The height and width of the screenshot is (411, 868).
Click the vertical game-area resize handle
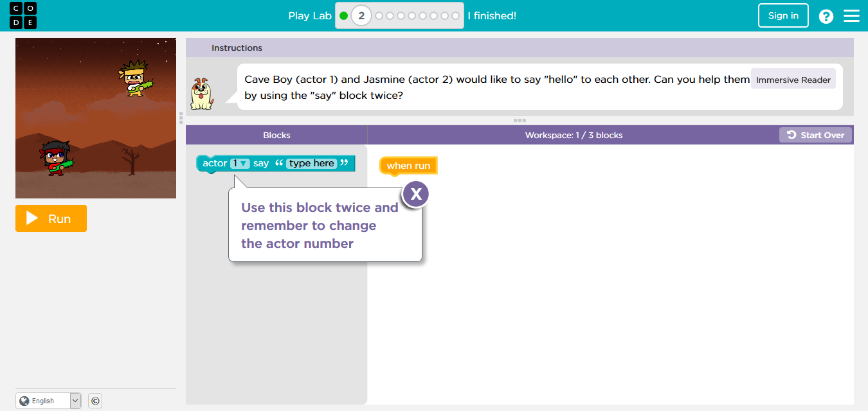click(181, 118)
